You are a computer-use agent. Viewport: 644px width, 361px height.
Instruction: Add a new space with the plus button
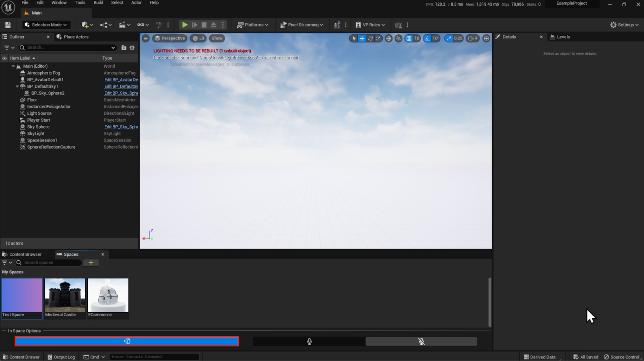click(91, 263)
